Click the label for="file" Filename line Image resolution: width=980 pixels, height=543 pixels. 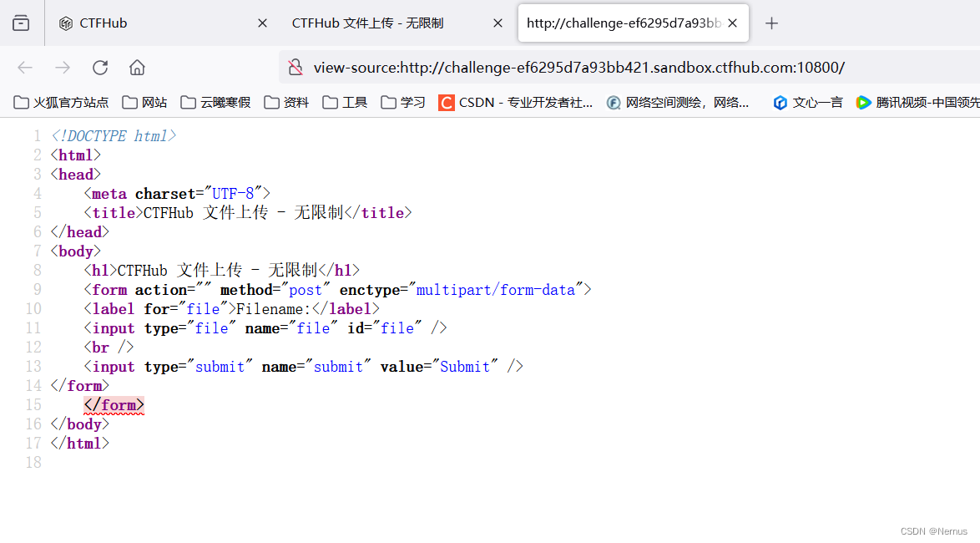pos(232,309)
